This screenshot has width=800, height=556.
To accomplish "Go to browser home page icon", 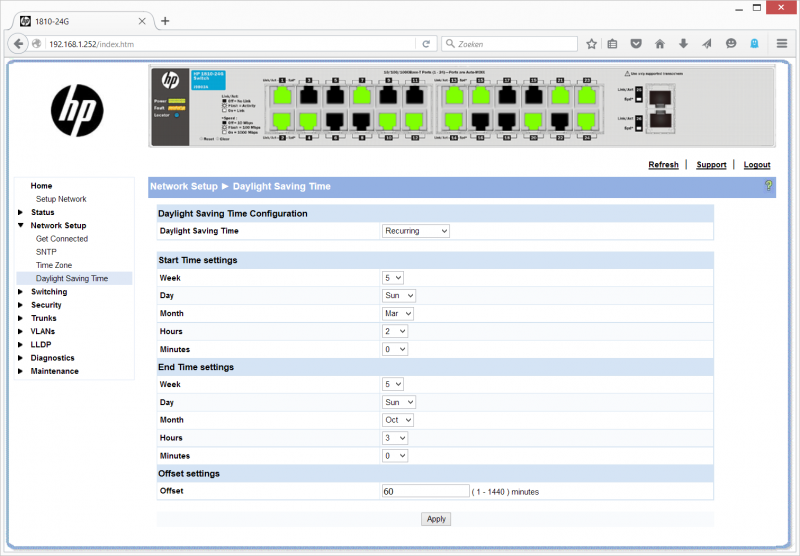I will click(x=660, y=44).
